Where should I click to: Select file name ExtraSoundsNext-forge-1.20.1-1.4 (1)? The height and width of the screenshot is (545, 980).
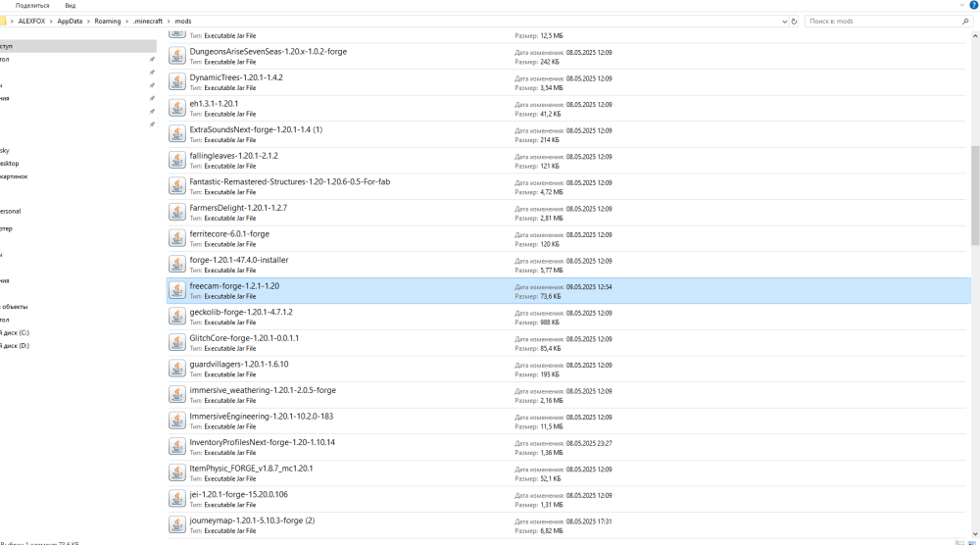click(256, 130)
